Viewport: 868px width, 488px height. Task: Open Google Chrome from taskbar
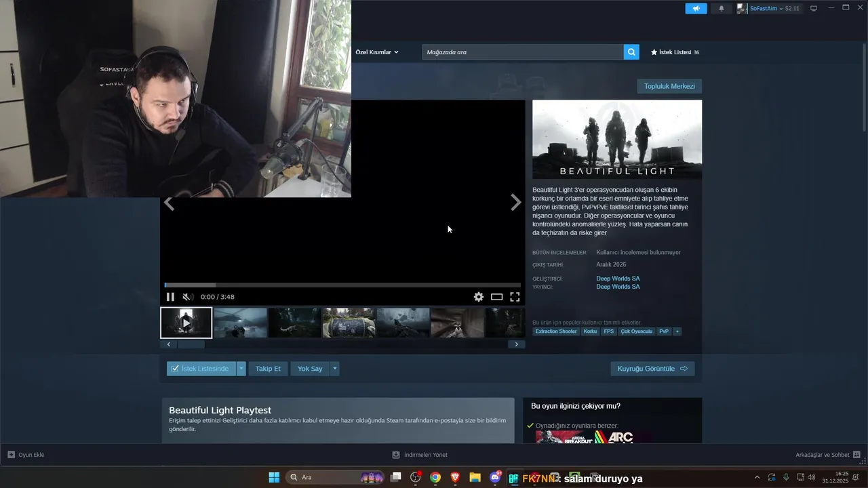click(x=435, y=477)
